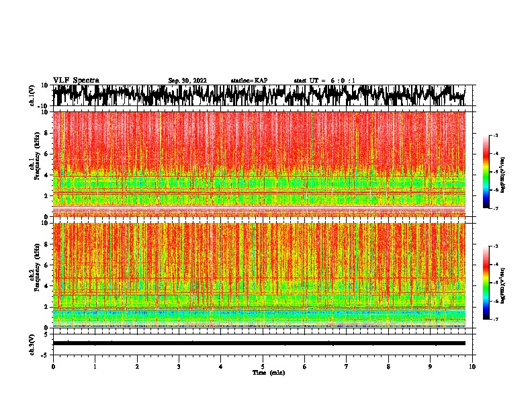Click the time axis tick label "3"
532x411 pixels.
pos(179,367)
